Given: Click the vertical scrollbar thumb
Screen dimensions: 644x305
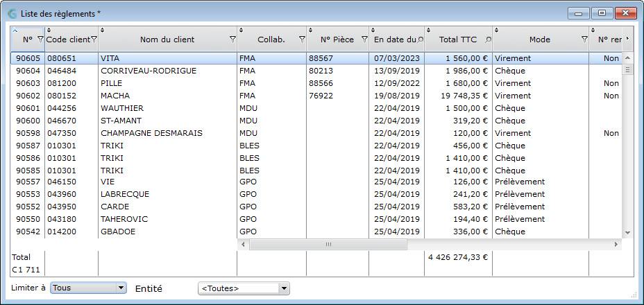Looking at the screenshot, I should tap(627, 69).
